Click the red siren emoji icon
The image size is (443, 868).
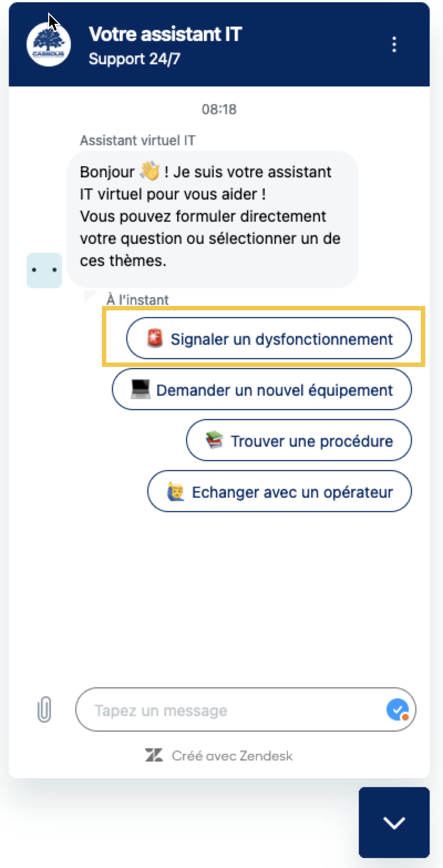(156, 338)
